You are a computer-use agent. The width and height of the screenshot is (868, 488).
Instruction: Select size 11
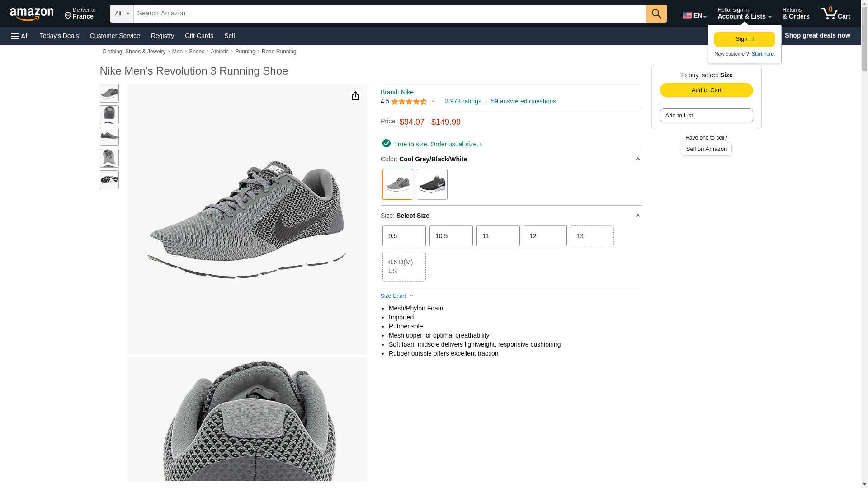tap(498, 236)
